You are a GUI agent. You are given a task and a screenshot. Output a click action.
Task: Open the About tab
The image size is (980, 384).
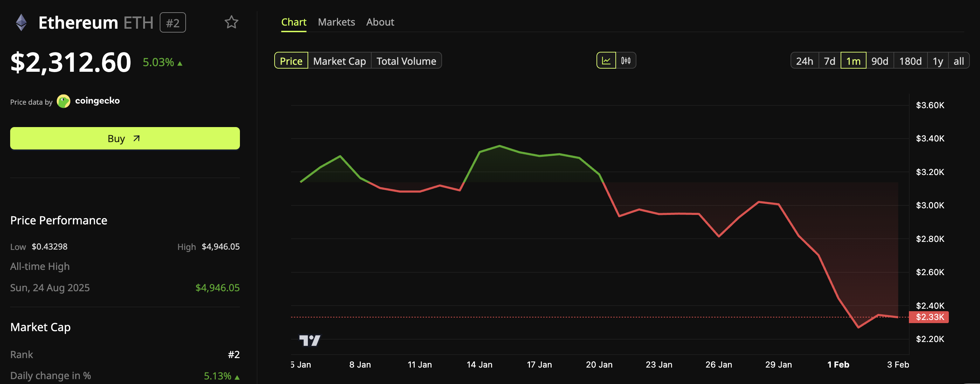pyautogui.click(x=380, y=22)
